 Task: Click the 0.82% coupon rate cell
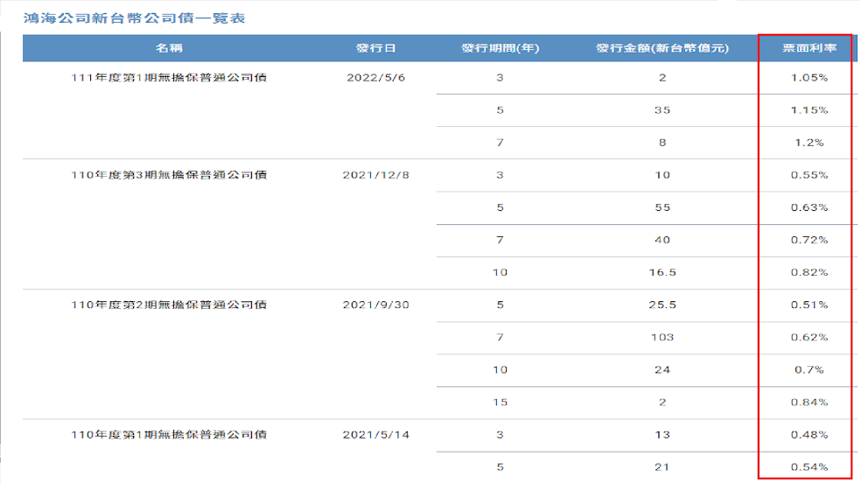coord(809,272)
